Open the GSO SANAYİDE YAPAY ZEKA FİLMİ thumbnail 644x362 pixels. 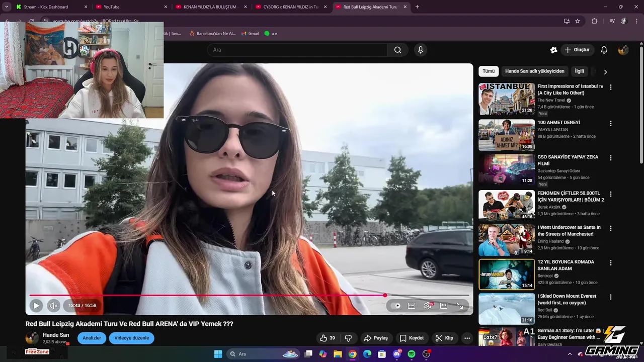click(x=507, y=169)
